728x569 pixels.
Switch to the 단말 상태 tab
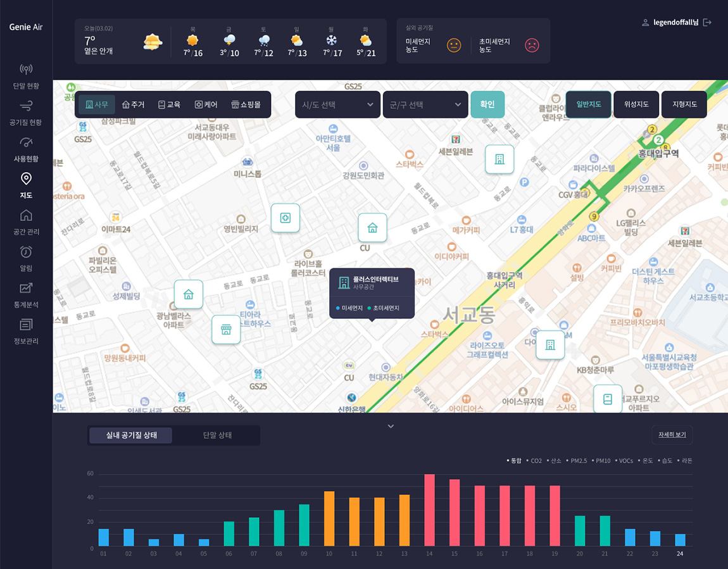(x=217, y=435)
